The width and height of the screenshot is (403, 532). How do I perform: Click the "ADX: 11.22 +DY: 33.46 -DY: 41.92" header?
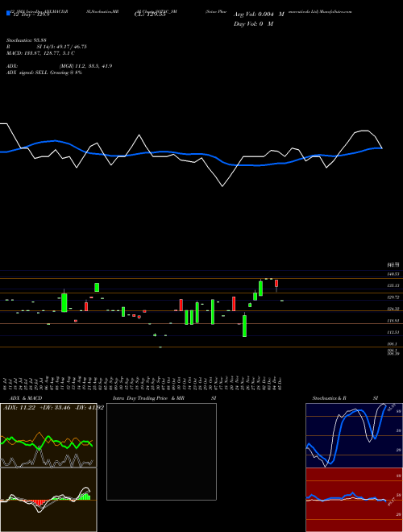click(53, 408)
